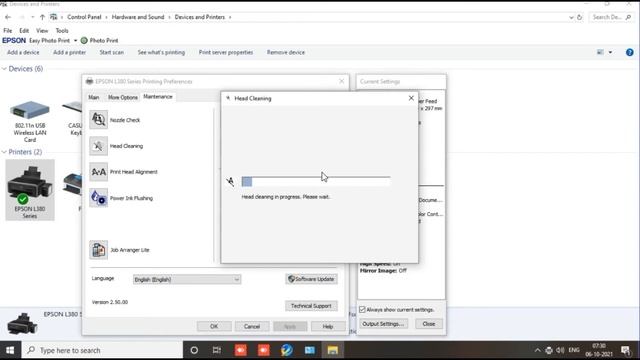Click Control Panel breadcrumb
Image resolution: width=640 pixels, height=360 pixels.
[x=84, y=17]
